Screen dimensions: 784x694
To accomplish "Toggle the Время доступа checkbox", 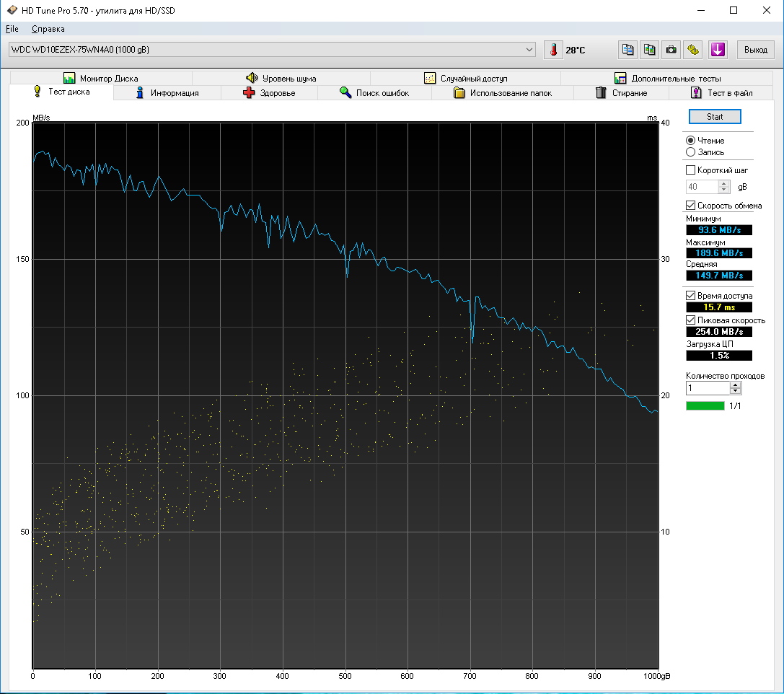I will tap(690, 296).
